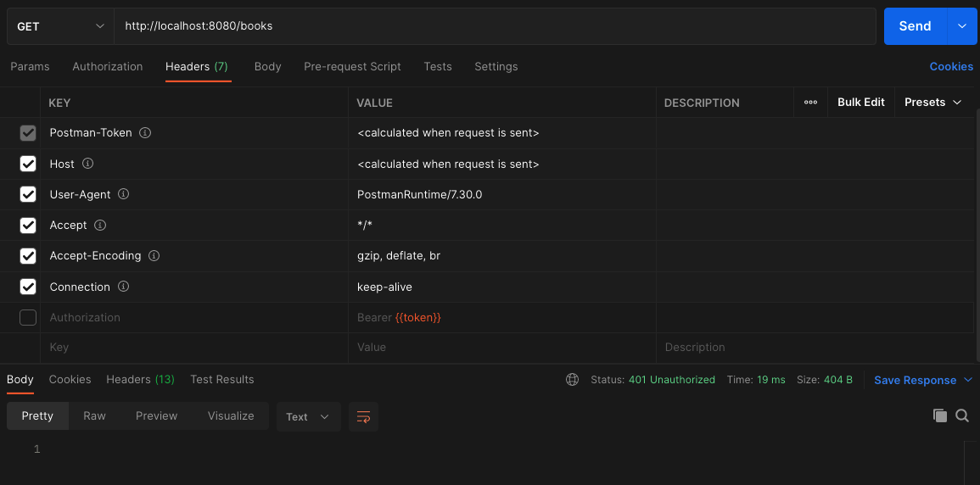
Task: Open the Cookies link
Action: [x=951, y=66]
